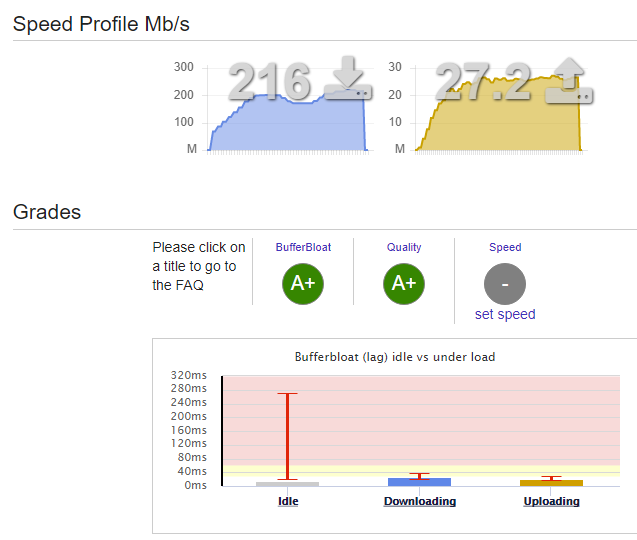Image resolution: width=637 pixels, height=540 pixels.
Task: Open the Quality FAQ title link
Action: [x=404, y=247]
